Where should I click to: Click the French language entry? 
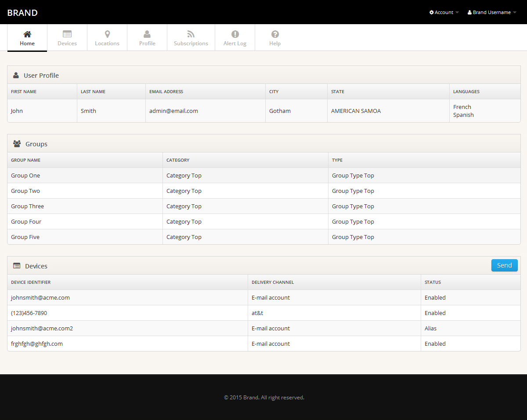(462, 107)
